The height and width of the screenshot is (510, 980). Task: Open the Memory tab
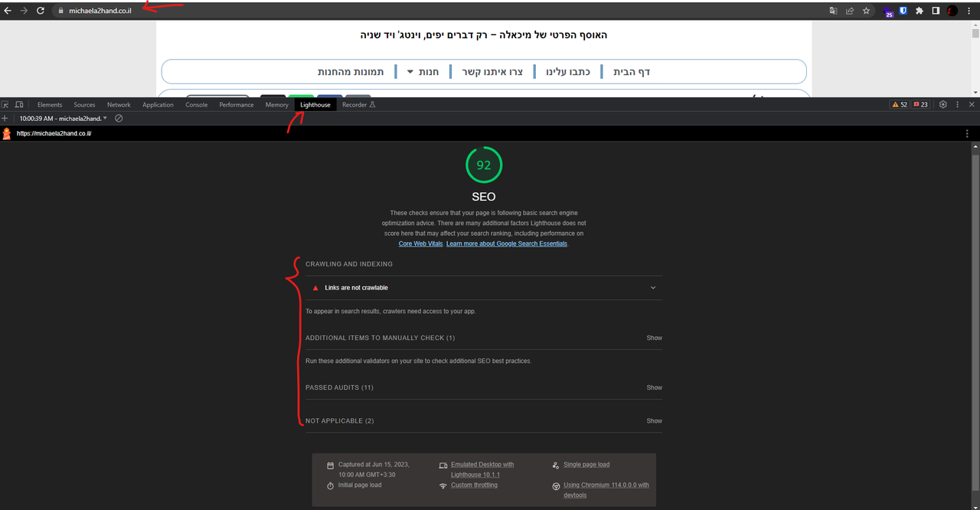point(277,105)
